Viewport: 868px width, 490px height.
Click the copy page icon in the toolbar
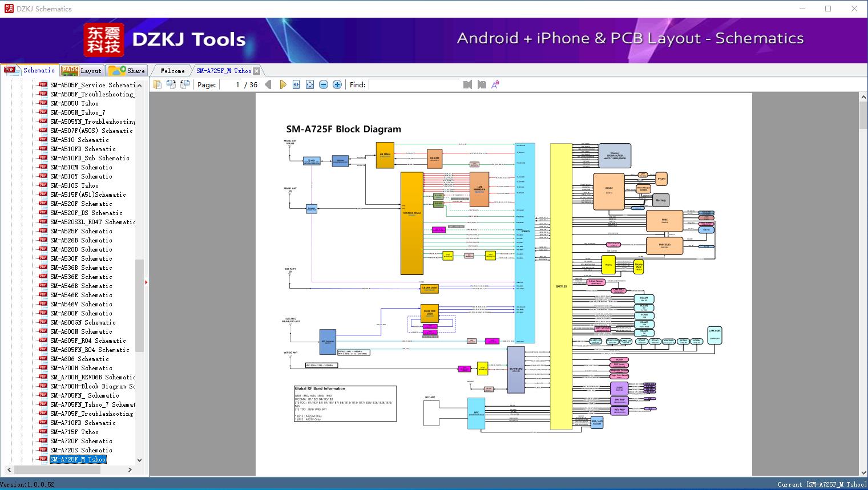pyautogui.click(x=158, y=84)
